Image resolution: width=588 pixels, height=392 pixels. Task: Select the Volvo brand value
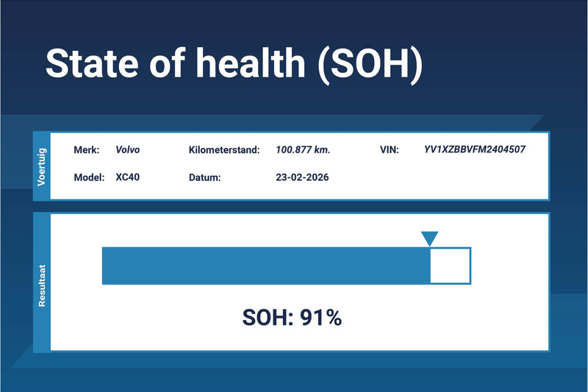(127, 150)
